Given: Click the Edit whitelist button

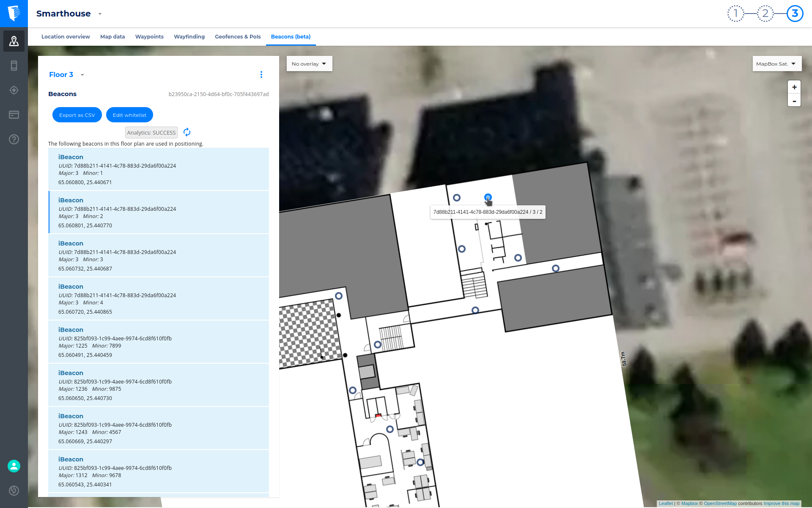Looking at the screenshot, I should 129,115.
